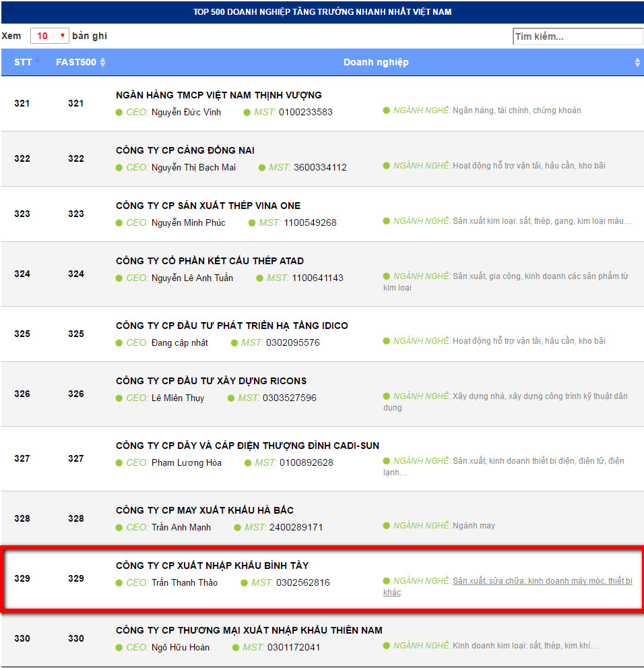Select CEO name Nguyễn Lê Anh Tuấn
Viewport: 644px width, 668px height.
pos(193,278)
